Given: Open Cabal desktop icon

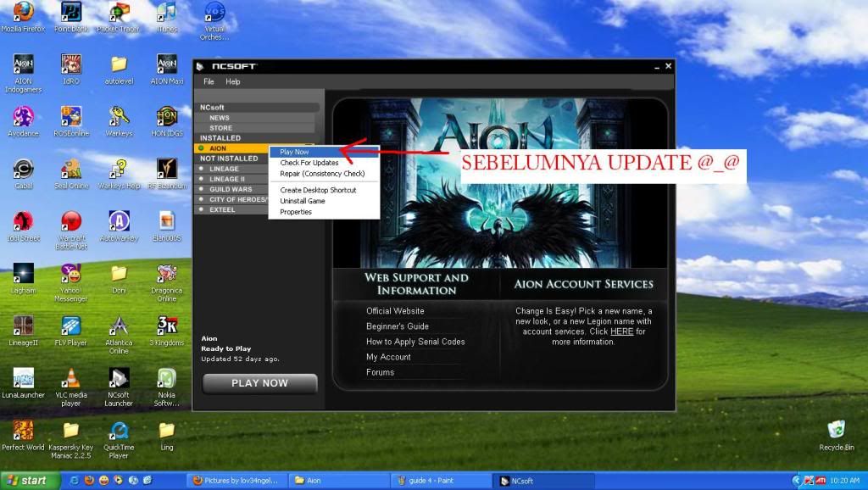Looking at the screenshot, I should (x=23, y=173).
